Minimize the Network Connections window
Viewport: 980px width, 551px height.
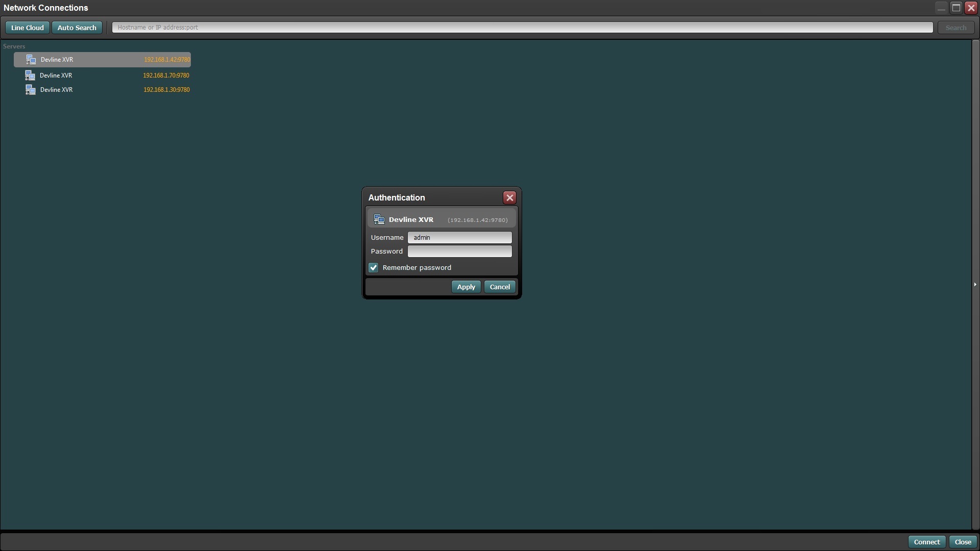(941, 8)
